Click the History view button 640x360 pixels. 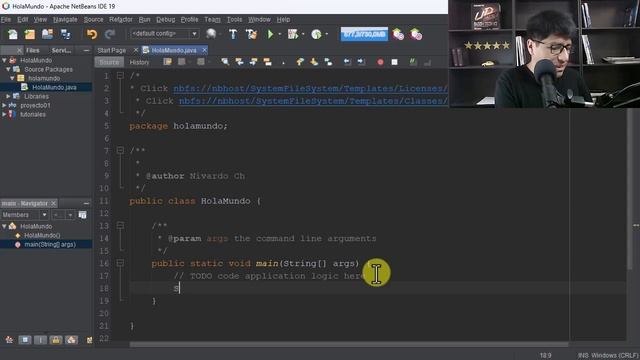click(x=139, y=62)
